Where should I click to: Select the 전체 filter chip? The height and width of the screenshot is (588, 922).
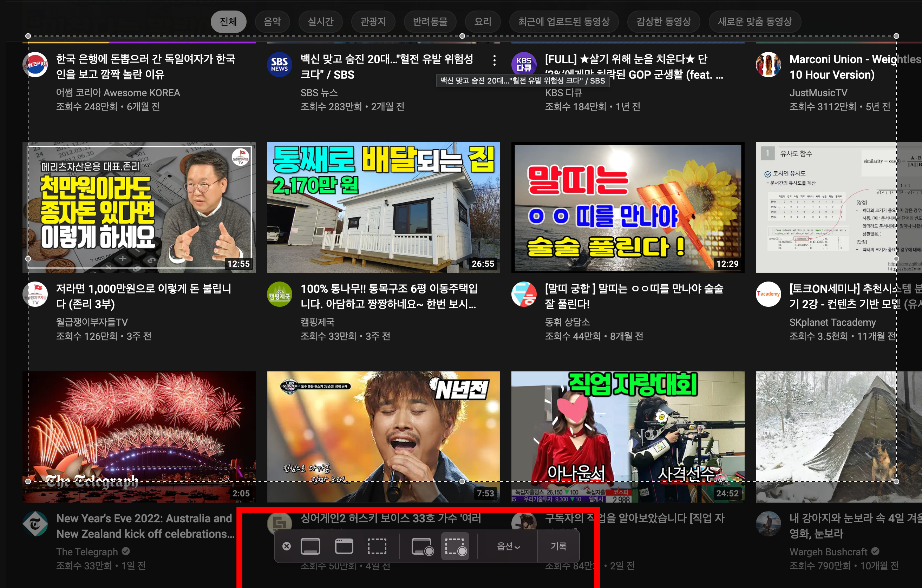click(228, 21)
